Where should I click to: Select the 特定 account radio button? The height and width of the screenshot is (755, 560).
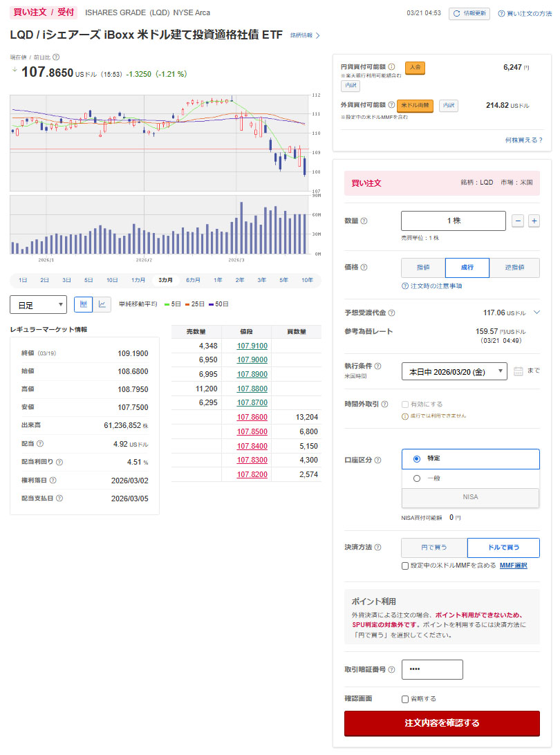point(416,458)
